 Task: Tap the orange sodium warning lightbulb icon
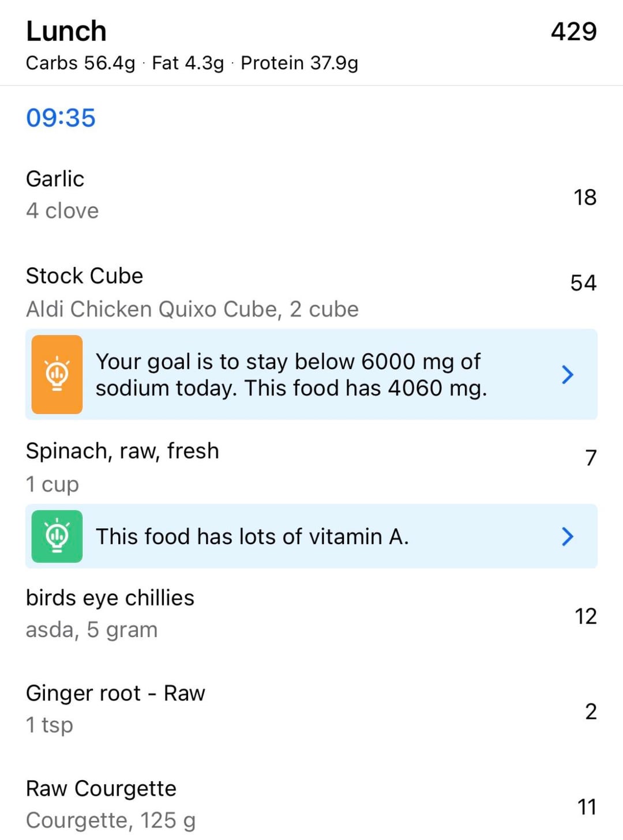(x=57, y=374)
